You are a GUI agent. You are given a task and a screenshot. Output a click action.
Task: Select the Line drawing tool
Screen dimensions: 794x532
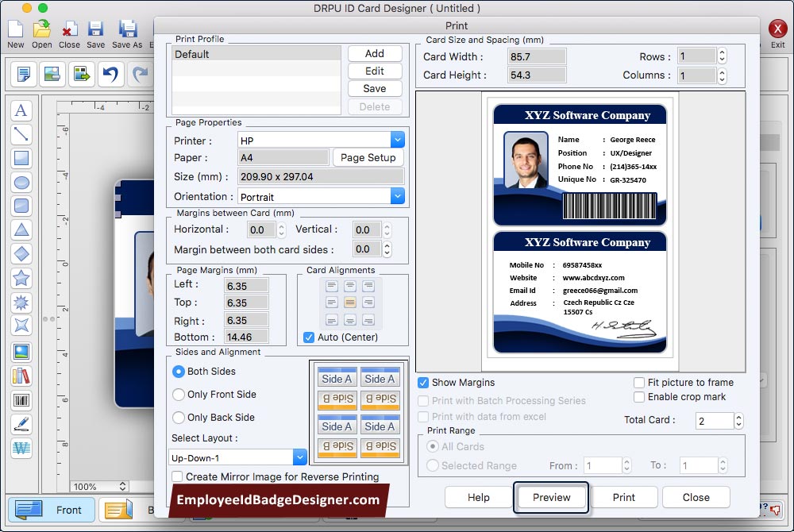tap(21, 134)
